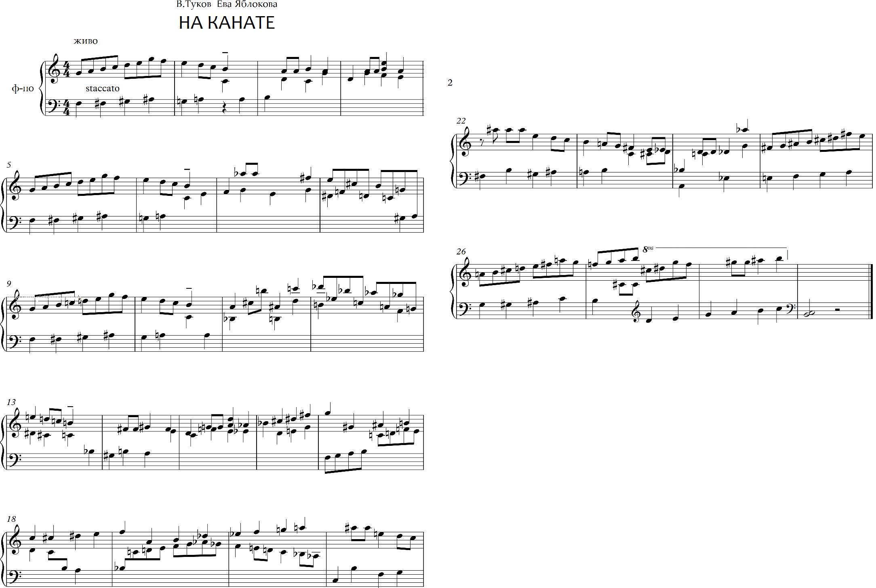Click the staccato text marking
Viewport: 876px width, 588px height.
103,88
